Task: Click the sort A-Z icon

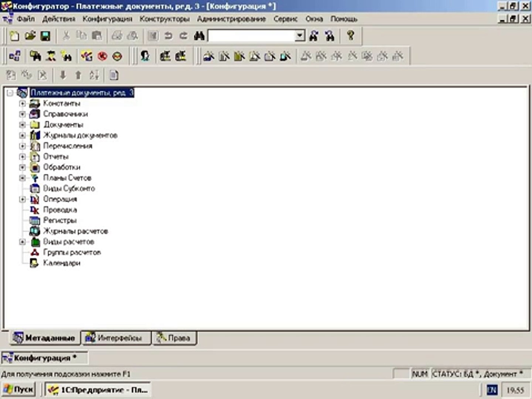Action: click(x=94, y=75)
